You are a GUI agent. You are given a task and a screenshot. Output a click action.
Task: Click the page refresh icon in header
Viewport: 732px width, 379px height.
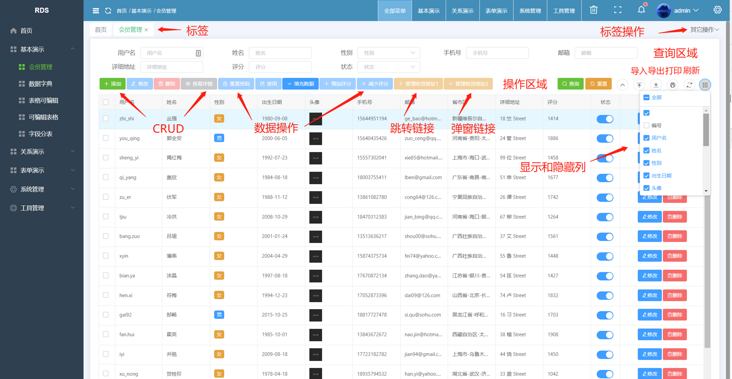pyautogui.click(x=108, y=10)
